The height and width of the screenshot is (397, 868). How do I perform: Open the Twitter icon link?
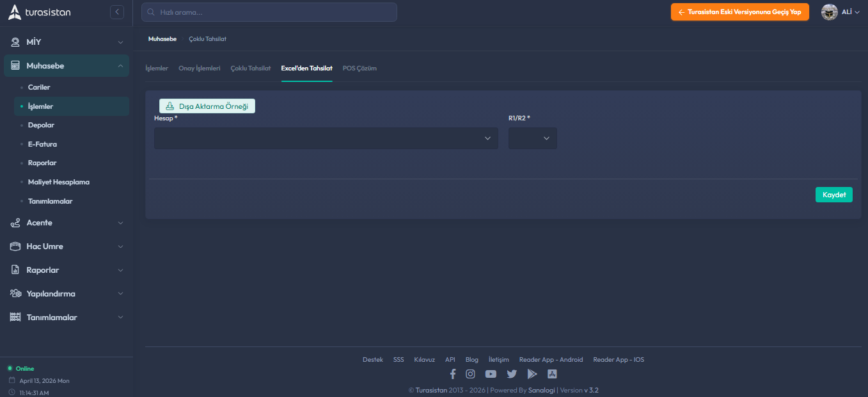point(512,374)
